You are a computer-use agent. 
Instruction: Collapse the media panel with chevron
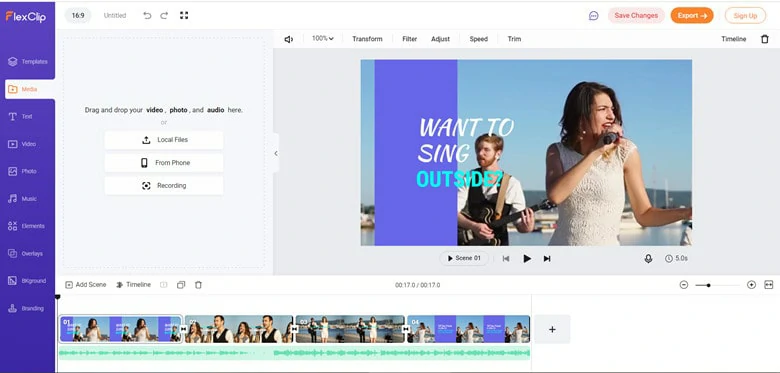tap(276, 154)
